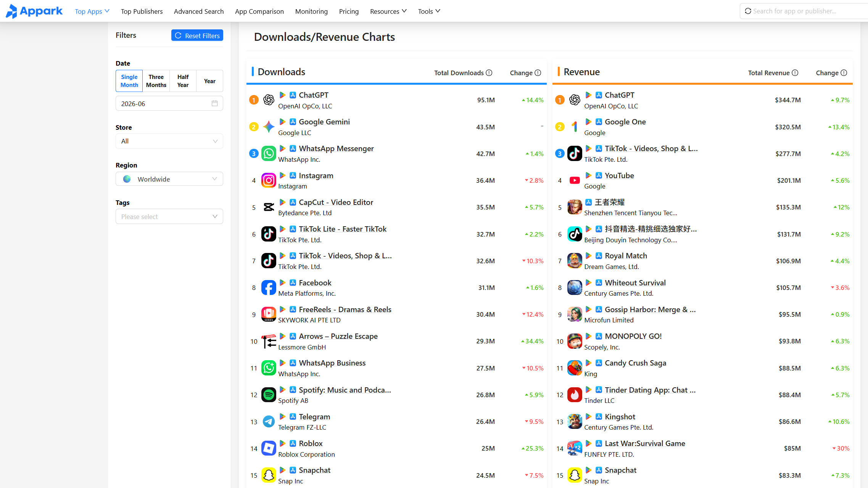
Task: Open Royal Match app icon
Action: tap(575, 261)
